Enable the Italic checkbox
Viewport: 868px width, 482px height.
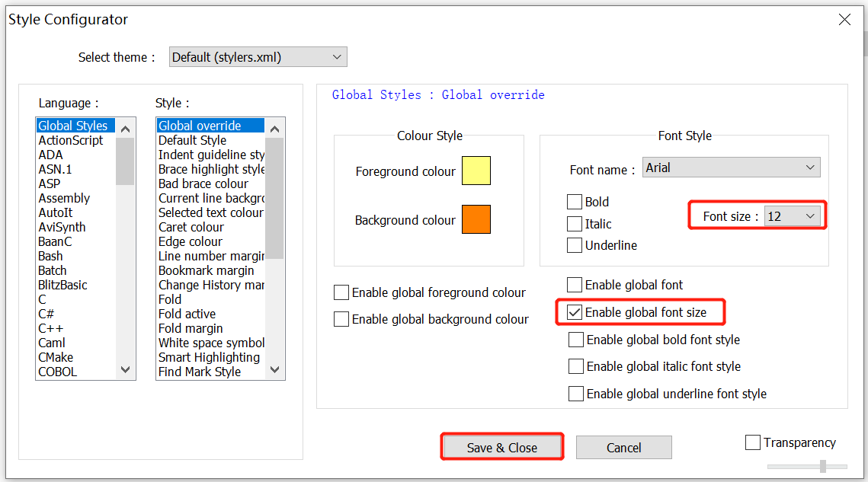click(x=576, y=223)
